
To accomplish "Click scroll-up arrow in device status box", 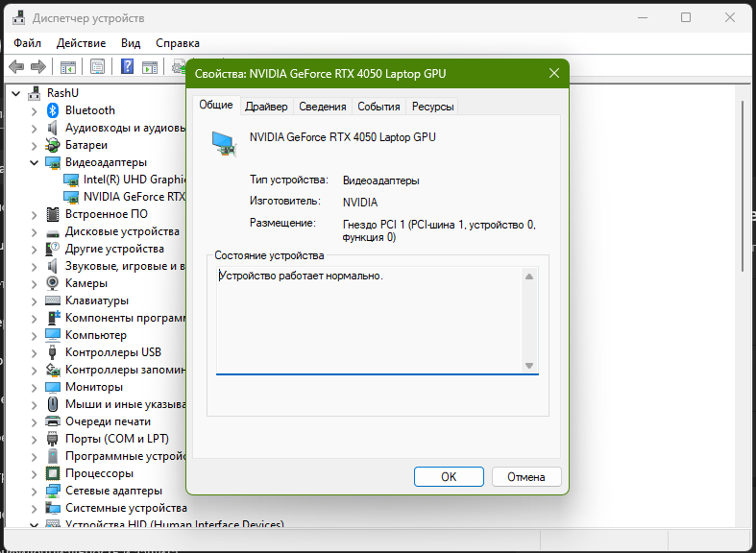I will (x=529, y=276).
